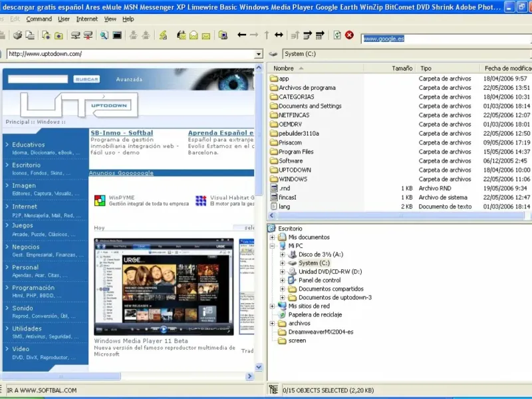Click the webpage horizontal scrollbar thumb
532x399 pixels.
(x=61, y=376)
